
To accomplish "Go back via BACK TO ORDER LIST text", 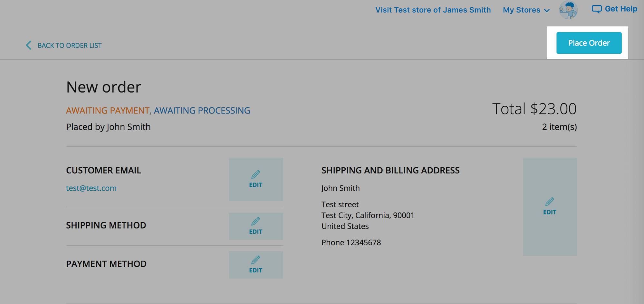I will coord(70,45).
